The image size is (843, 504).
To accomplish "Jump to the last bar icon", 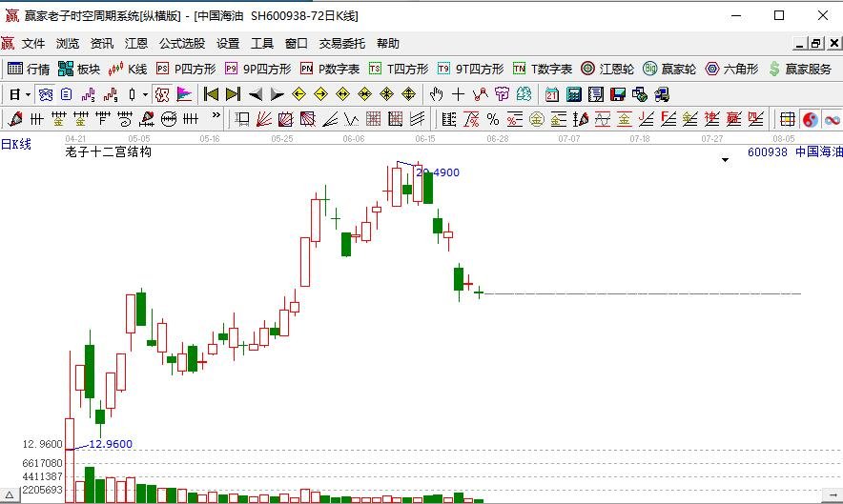I will [x=233, y=95].
